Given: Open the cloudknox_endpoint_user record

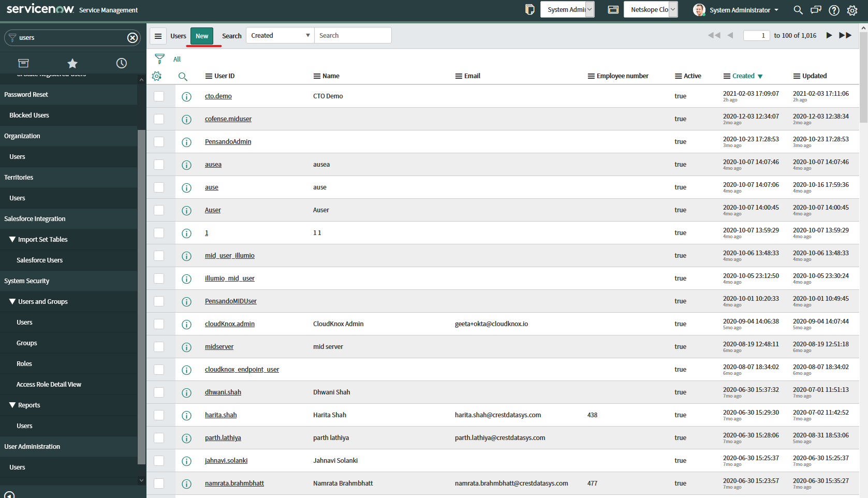Looking at the screenshot, I should (242, 370).
